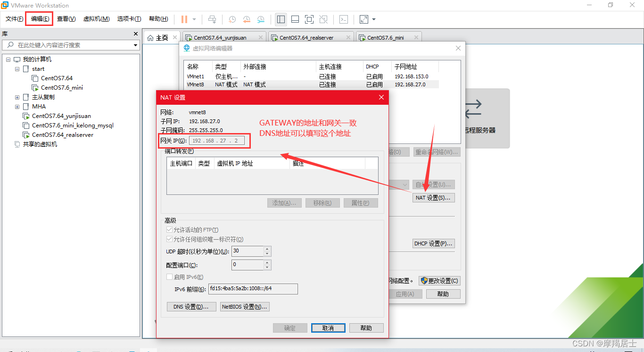
Task: Close the NAT 设置 dialog
Action: click(381, 97)
